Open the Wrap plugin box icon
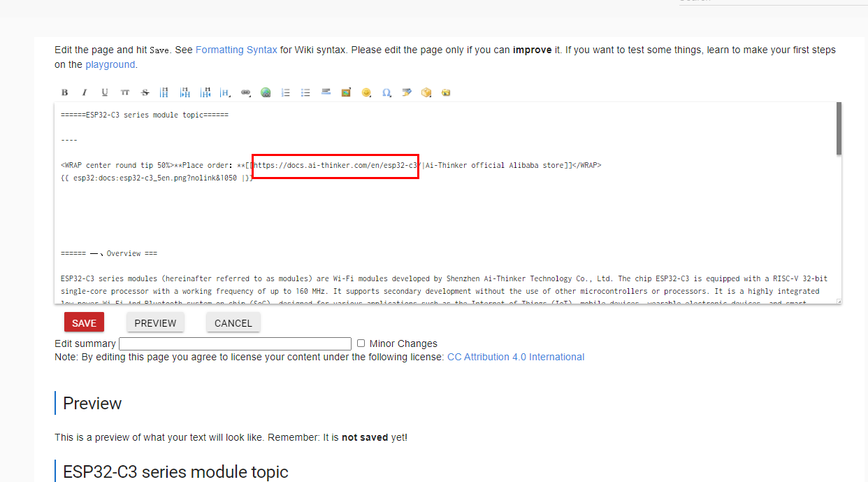Viewport: 868px width, 482px height. tap(426, 92)
